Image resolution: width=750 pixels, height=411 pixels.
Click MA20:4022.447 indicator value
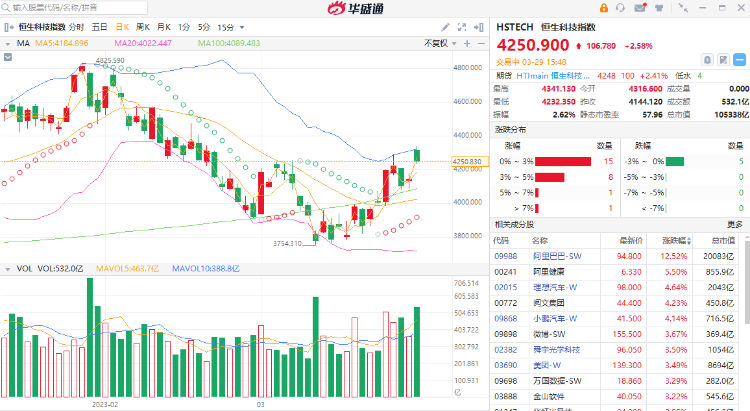(x=143, y=44)
